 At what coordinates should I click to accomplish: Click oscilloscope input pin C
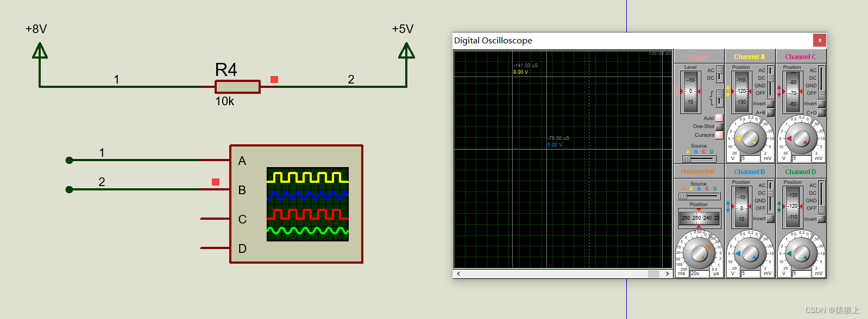click(x=215, y=219)
